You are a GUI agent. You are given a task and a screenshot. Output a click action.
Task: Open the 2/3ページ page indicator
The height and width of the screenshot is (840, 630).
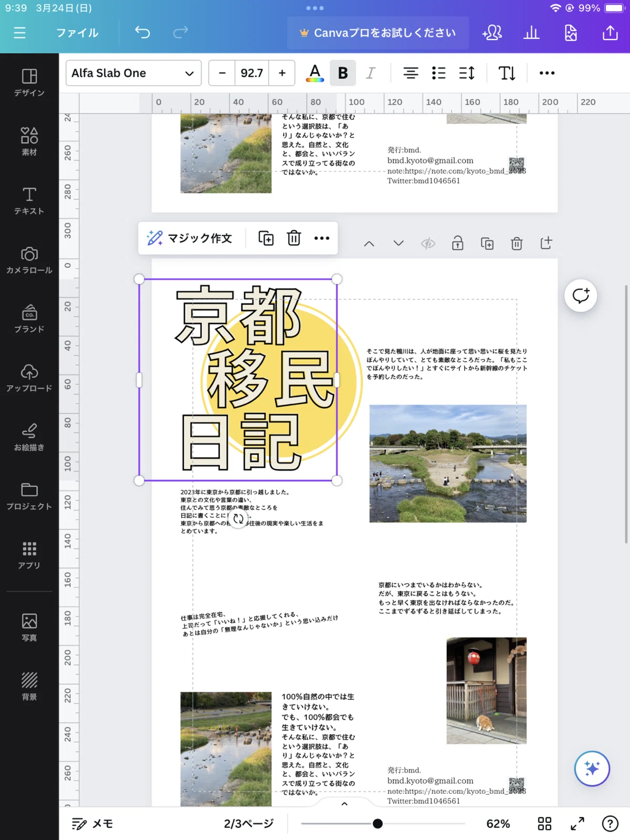click(249, 824)
